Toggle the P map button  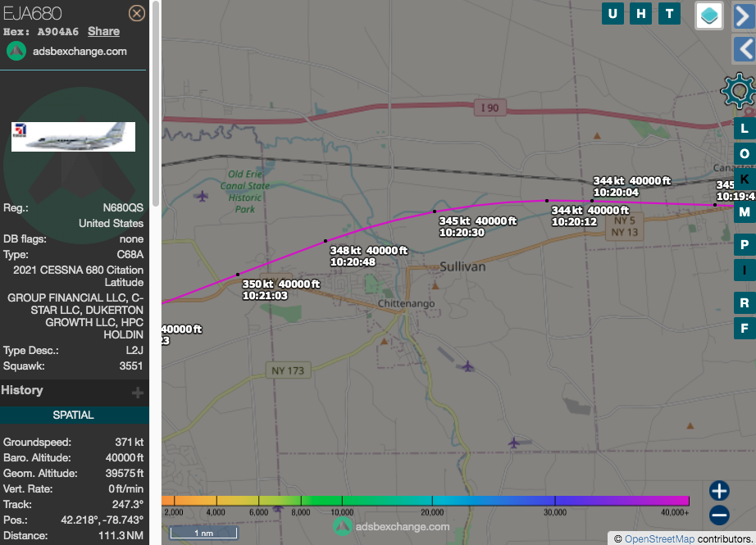tap(745, 245)
